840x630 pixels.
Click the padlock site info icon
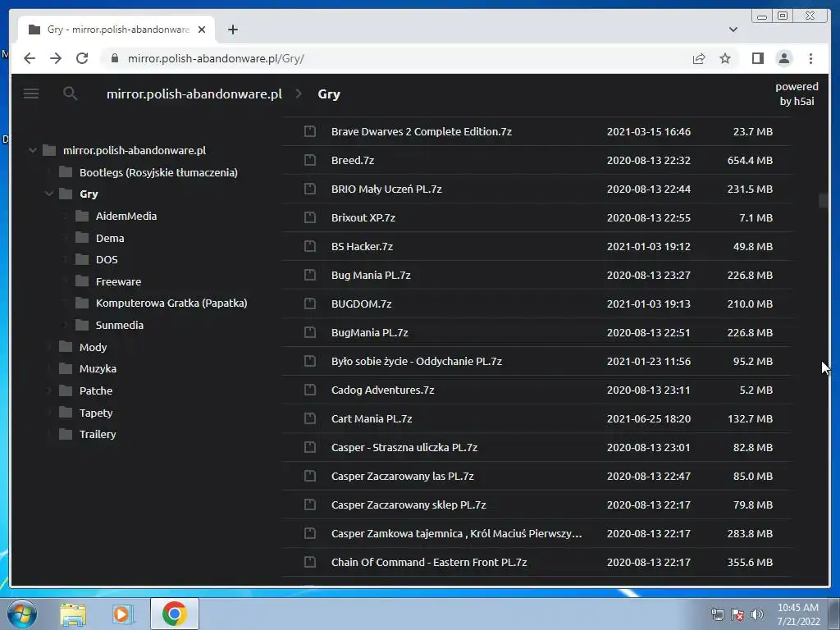pos(114,58)
